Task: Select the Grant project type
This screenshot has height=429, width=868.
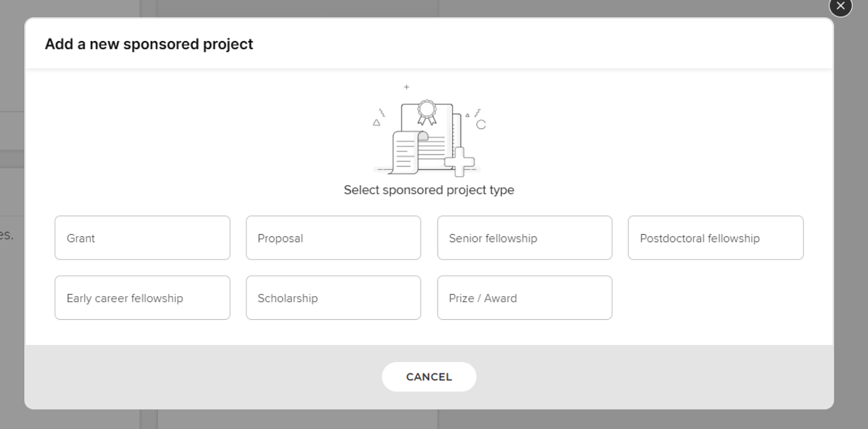Action: [142, 238]
